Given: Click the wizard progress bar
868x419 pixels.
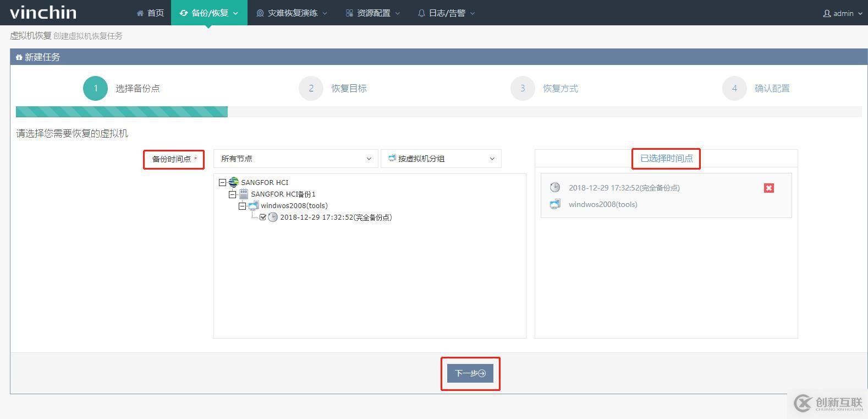Looking at the screenshot, I should point(438,112).
